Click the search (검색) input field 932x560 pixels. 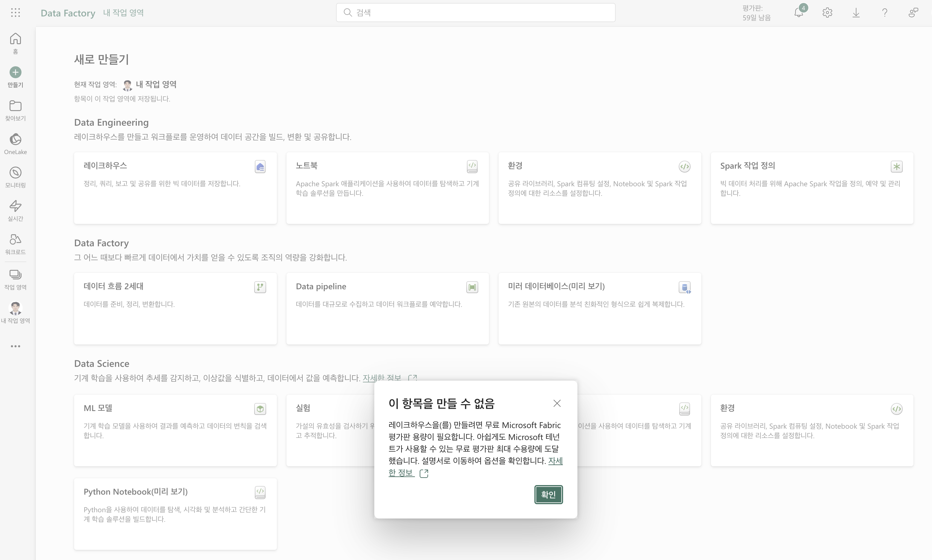pos(476,13)
